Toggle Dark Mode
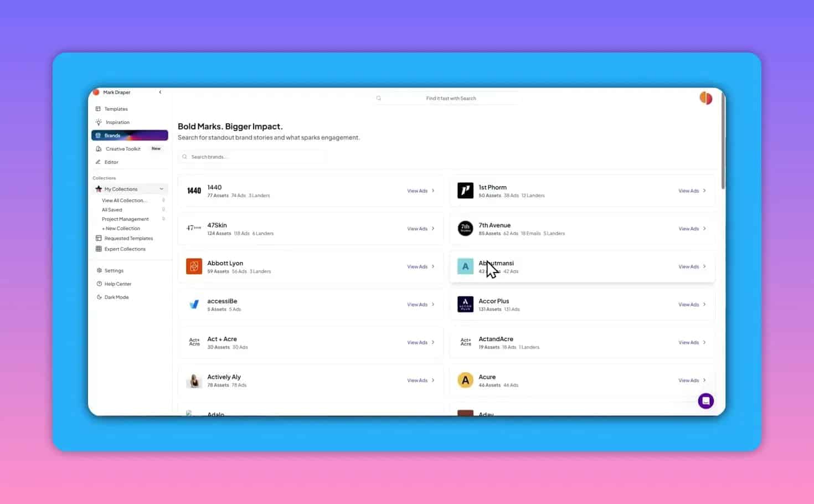814x504 pixels. [116, 297]
